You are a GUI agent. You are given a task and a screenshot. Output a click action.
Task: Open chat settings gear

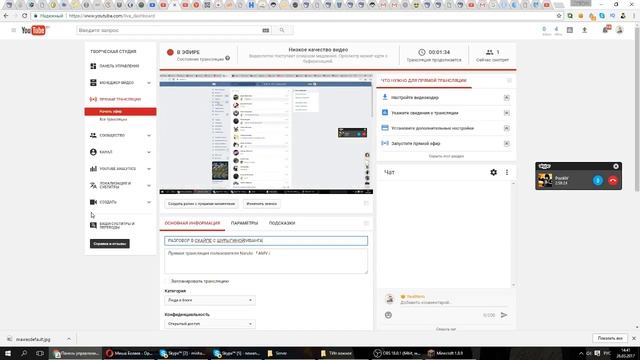pyautogui.click(x=493, y=172)
